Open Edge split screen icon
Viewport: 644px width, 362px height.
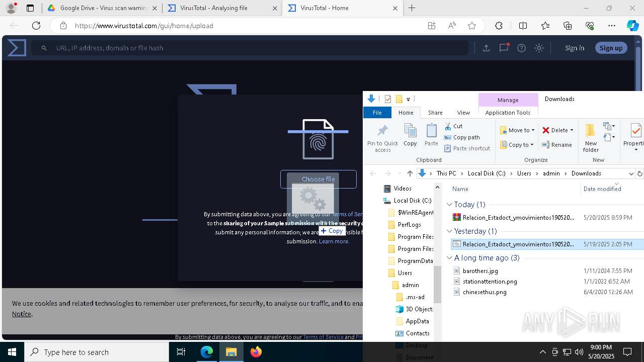(x=523, y=26)
